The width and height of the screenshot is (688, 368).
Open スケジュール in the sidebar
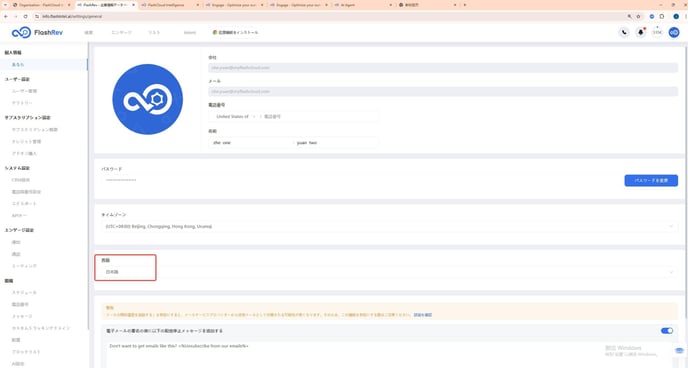(24, 293)
